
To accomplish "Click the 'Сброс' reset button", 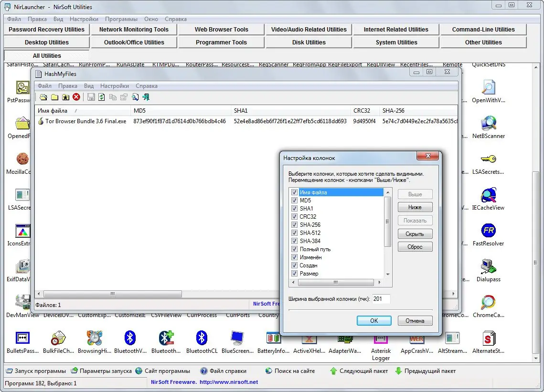I will pos(415,247).
